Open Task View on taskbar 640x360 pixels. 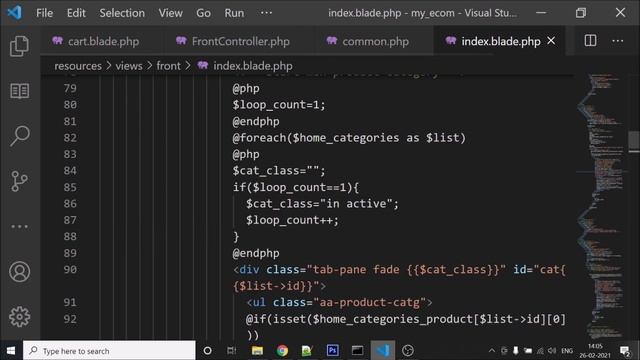(x=231, y=351)
